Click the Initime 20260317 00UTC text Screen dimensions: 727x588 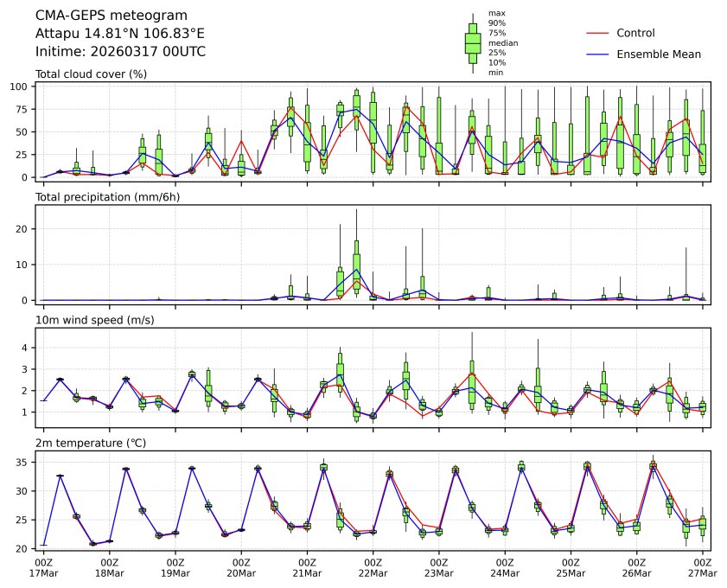(120, 52)
